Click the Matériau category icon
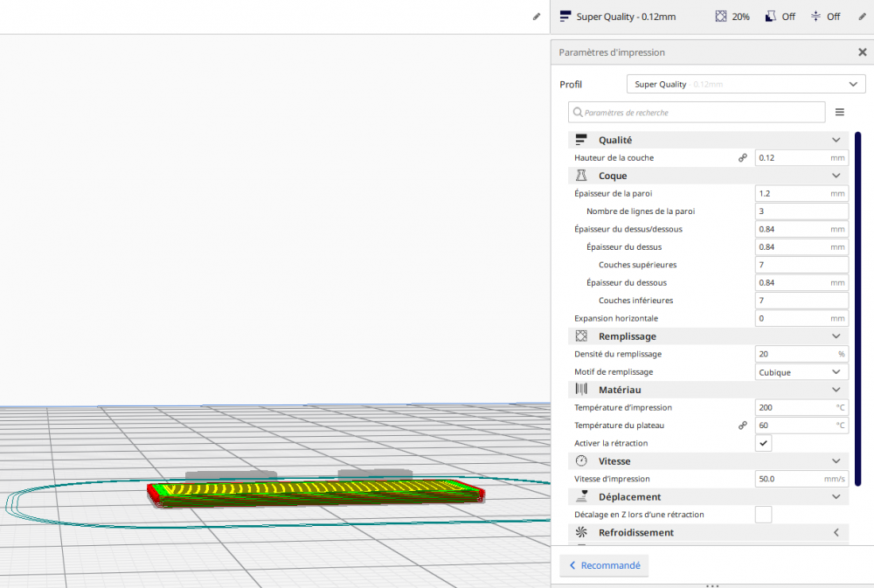This screenshot has height=588, width=874. click(581, 390)
